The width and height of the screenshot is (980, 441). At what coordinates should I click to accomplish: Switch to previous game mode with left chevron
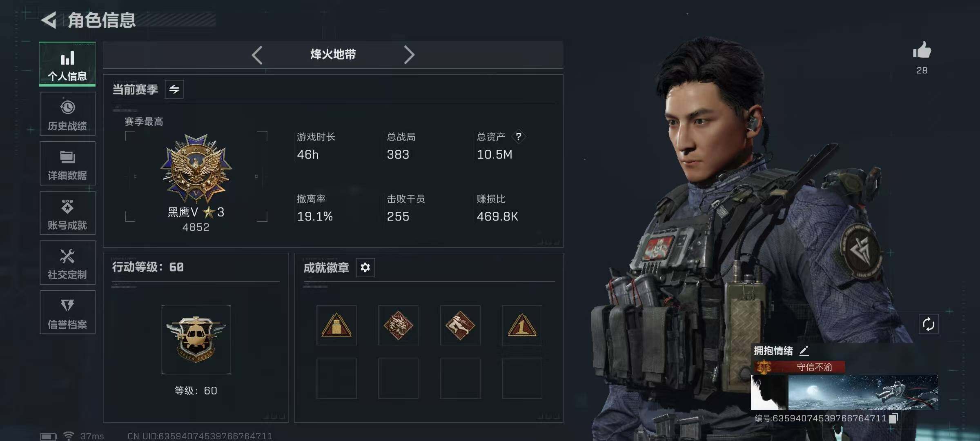click(257, 55)
